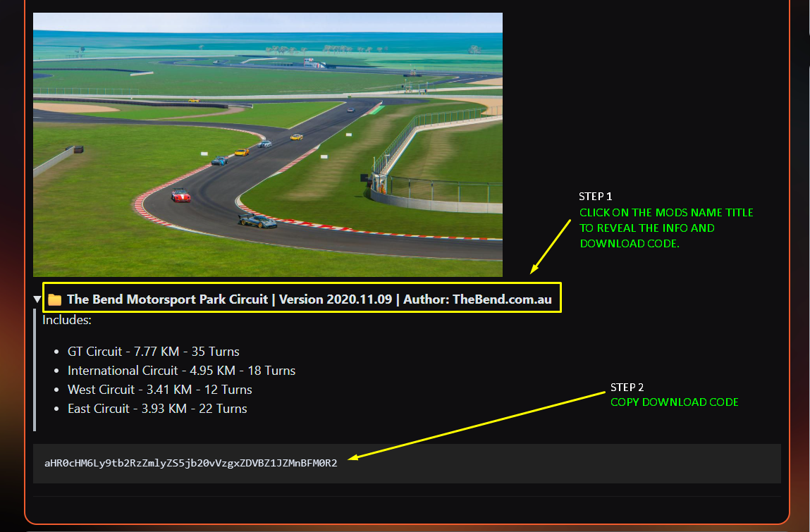Collapse The Bend Motorsport Park Circuit details triangle

tap(37, 299)
